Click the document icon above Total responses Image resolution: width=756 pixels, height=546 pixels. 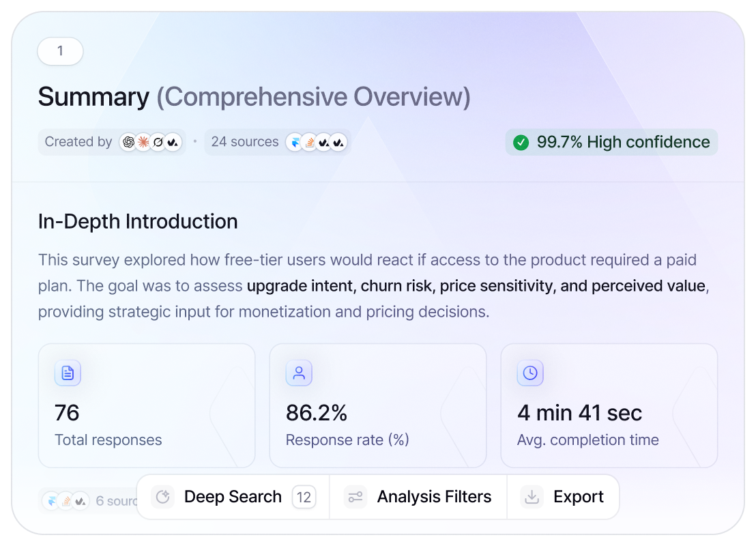pos(68,373)
